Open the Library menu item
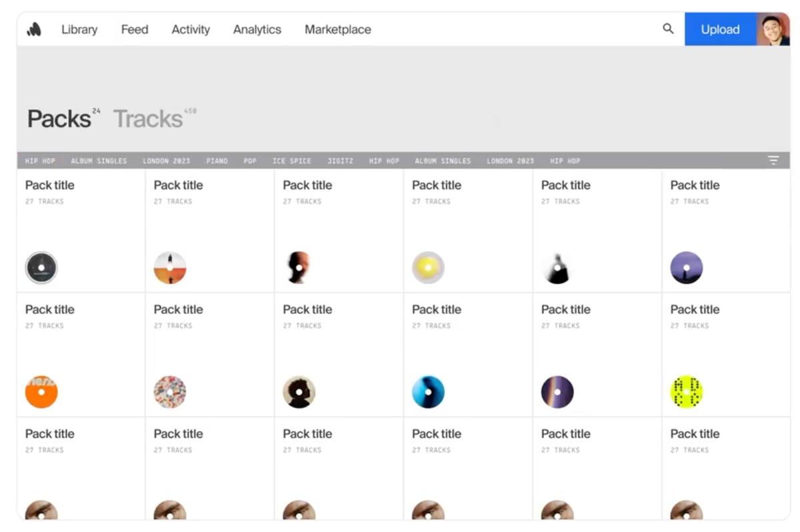Viewport: 800px width, 532px height. 79,29
